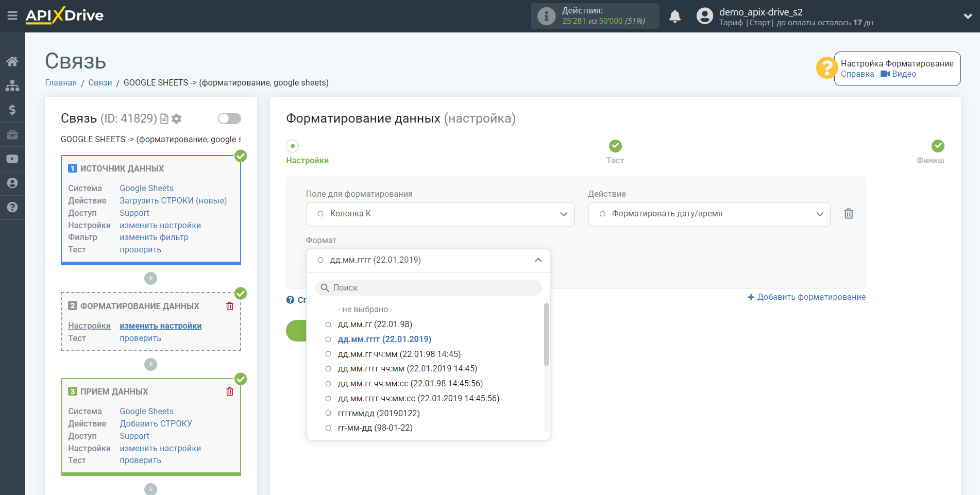Select format гг-мм-дд (98-01-22)
Viewport: 980px width, 495px height.
tap(375, 428)
